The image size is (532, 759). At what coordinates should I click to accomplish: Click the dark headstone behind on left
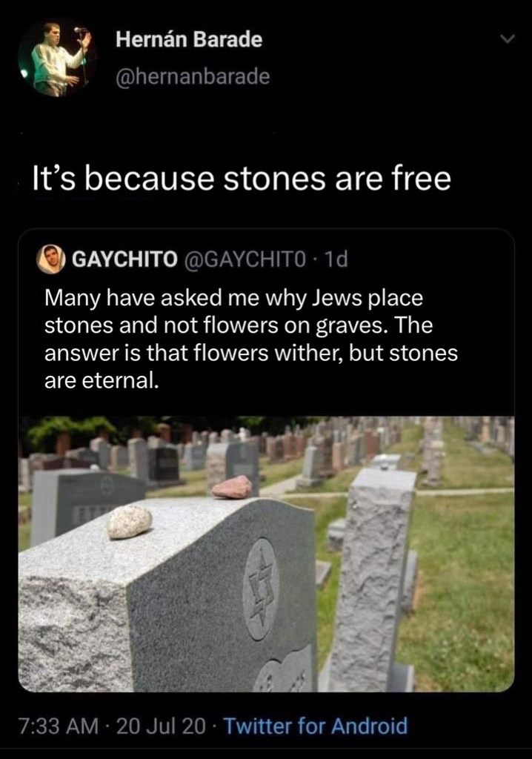tap(87, 503)
